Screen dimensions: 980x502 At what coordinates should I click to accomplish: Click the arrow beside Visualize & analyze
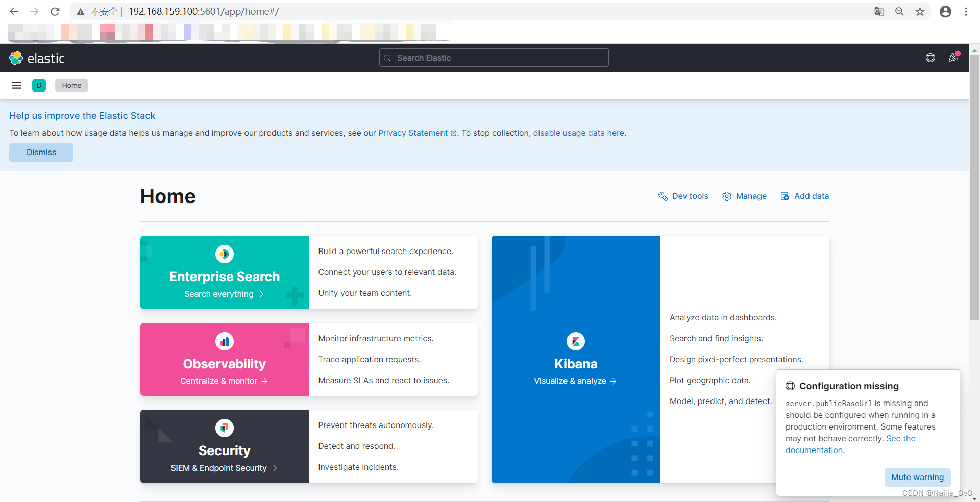(613, 381)
